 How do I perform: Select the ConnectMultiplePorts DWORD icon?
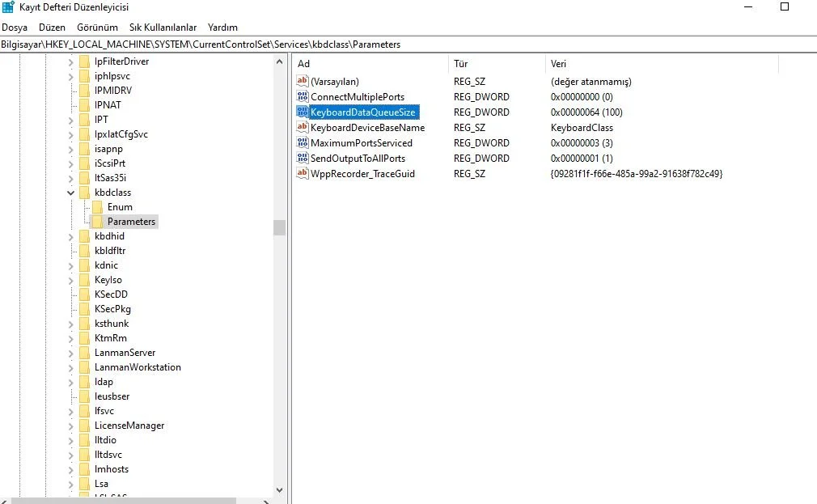[303, 96]
